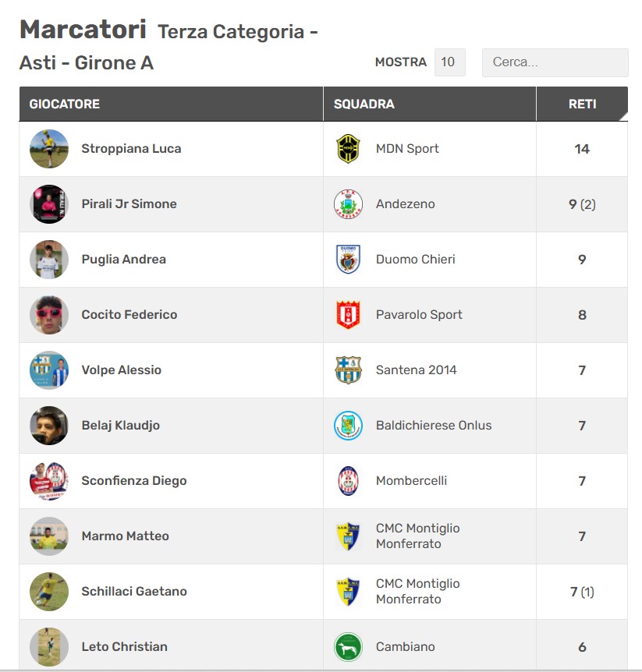Sort table by Giocatore column header
This screenshot has width=642, height=672.
(65, 104)
